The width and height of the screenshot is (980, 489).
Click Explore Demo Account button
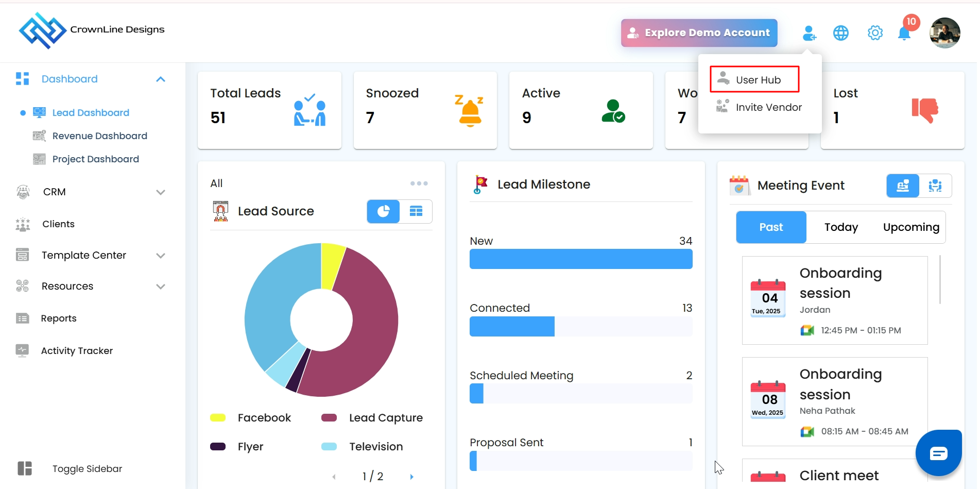[699, 33]
